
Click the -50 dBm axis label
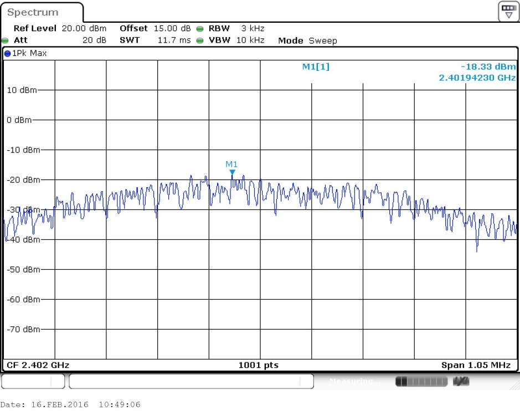tap(23, 269)
